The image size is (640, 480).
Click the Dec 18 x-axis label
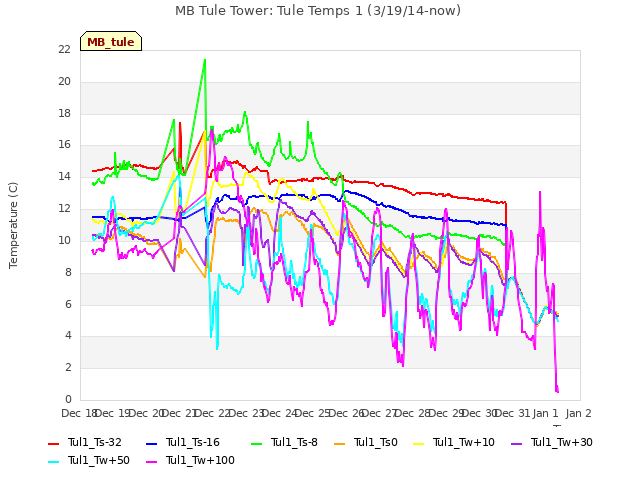click(x=79, y=413)
